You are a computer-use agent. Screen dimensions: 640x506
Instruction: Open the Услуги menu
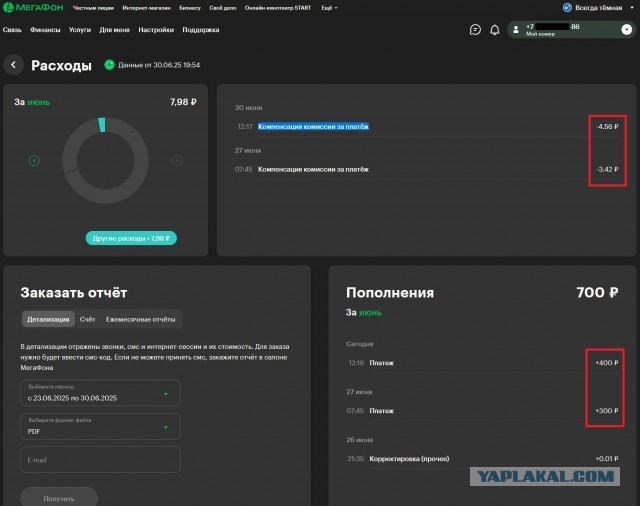click(x=80, y=30)
